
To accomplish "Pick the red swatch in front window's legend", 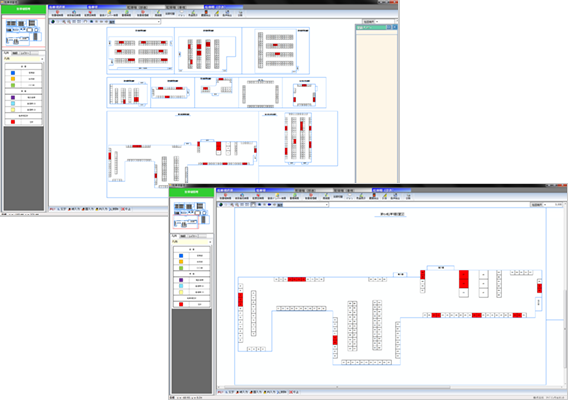I will click(x=181, y=304).
